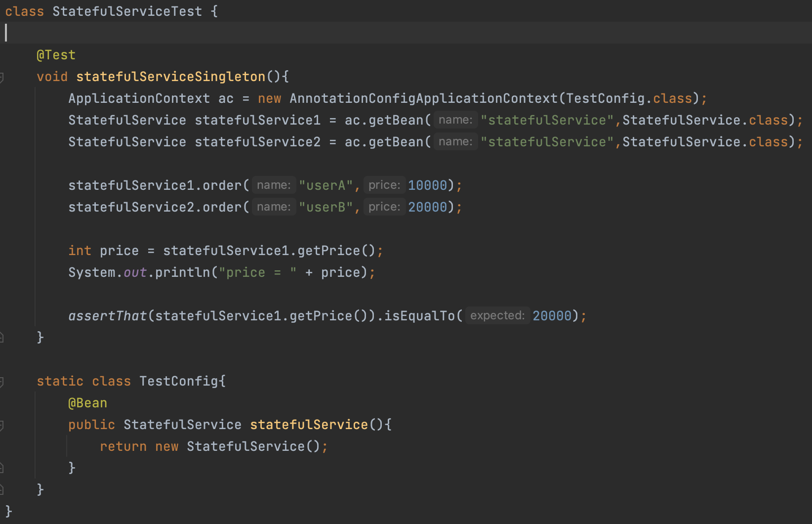Collapse the TestConfig class fold marker in gutter
Image resolution: width=812 pixels, height=524 pixels.
tap(2, 382)
